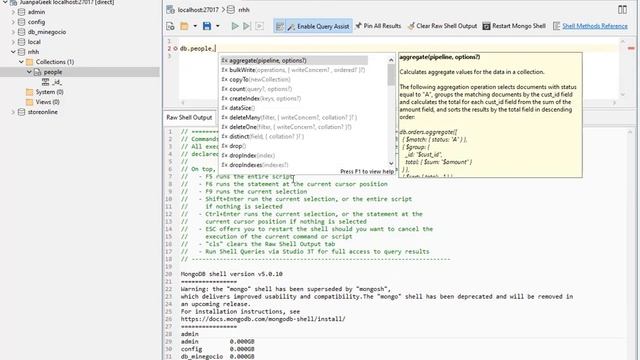Image resolution: width=640 pixels, height=360 pixels.
Task: Click the localhost:27017 connection icon
Action: (x=171, y=9)
